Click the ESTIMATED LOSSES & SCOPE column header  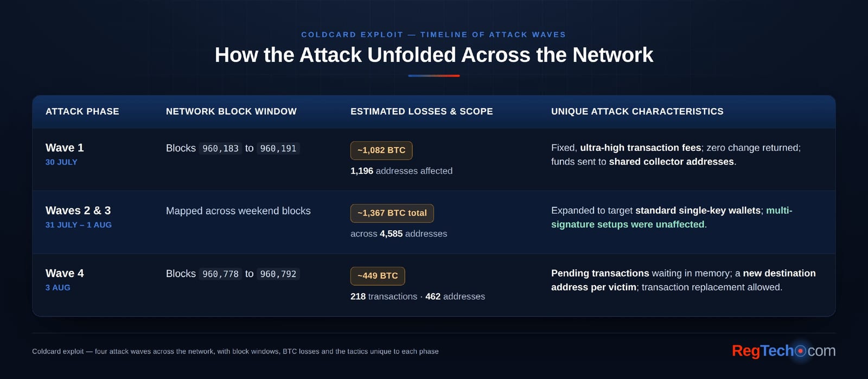(x=422, y=111)
